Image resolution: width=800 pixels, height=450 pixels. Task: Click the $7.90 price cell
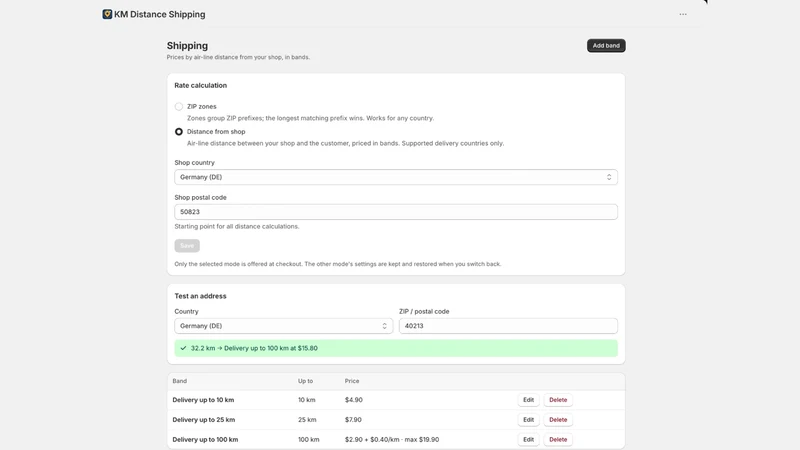[x=353, y=420]
